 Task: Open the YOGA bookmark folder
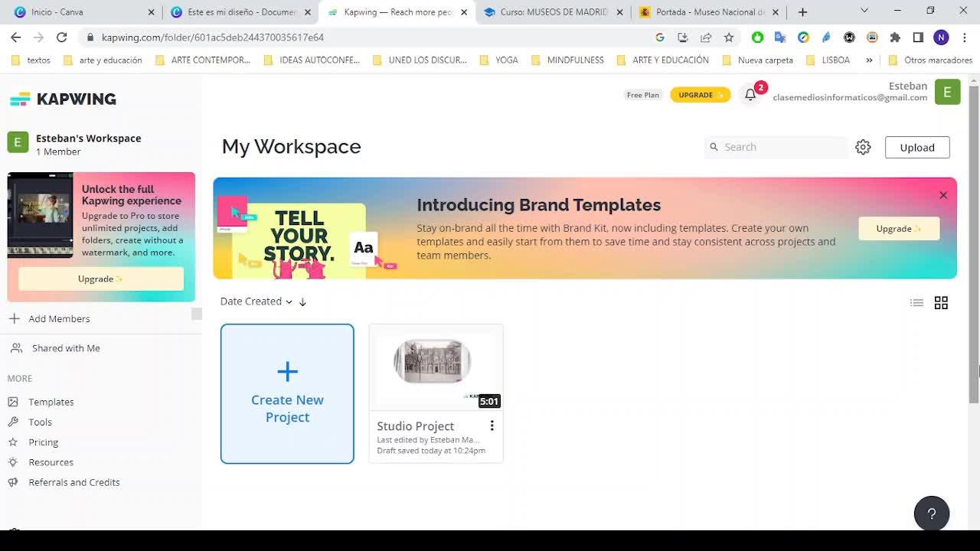[x=498, y=60]
